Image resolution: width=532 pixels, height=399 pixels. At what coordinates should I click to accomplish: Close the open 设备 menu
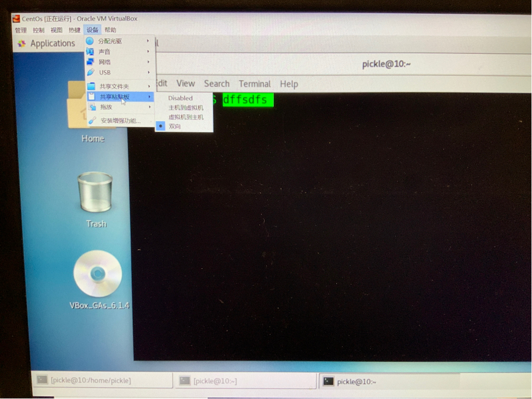[x=92, y=30]
